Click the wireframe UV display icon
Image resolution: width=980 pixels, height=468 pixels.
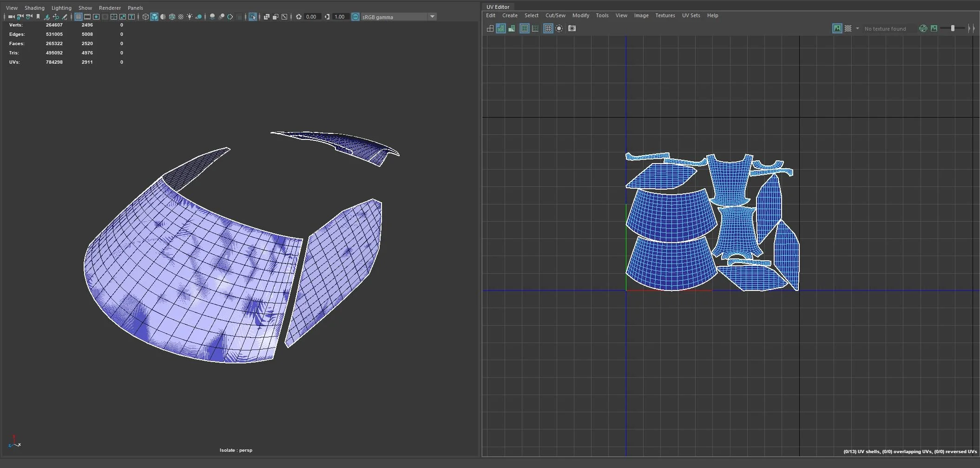click(490, 28)
